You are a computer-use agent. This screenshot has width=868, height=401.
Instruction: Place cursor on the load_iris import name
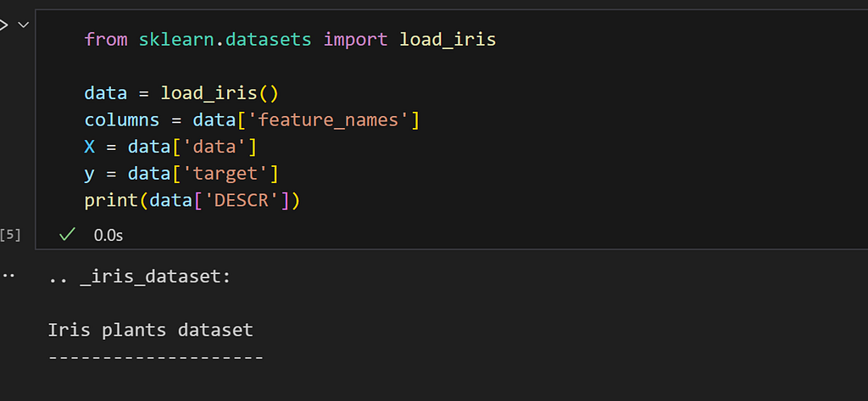point(448,39)
